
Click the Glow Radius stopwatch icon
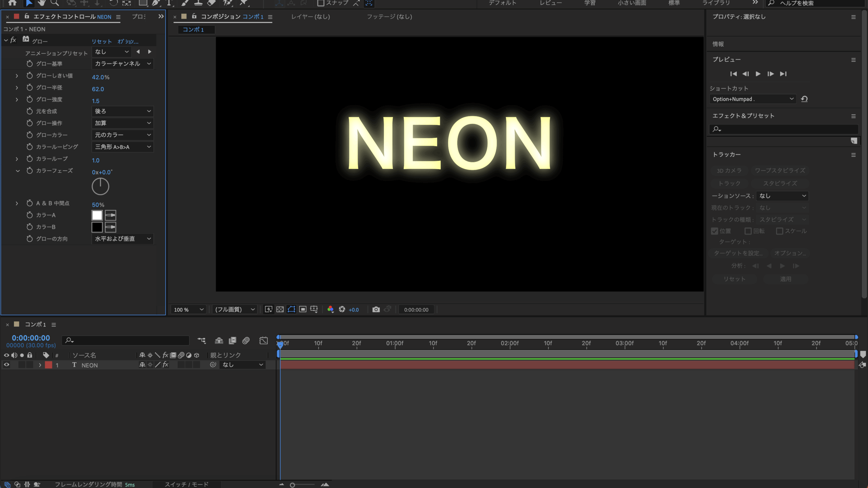click(x=29, y=88)
